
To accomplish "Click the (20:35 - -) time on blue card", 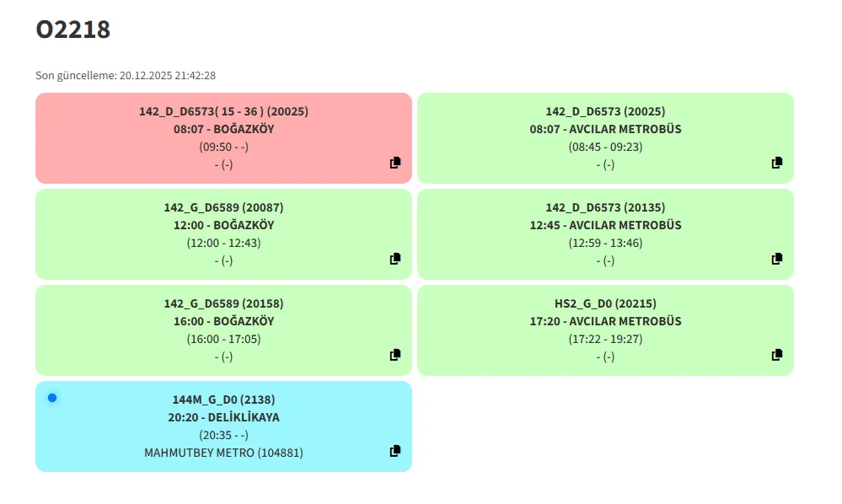I will pyautogui.click(x=223, y=435).
